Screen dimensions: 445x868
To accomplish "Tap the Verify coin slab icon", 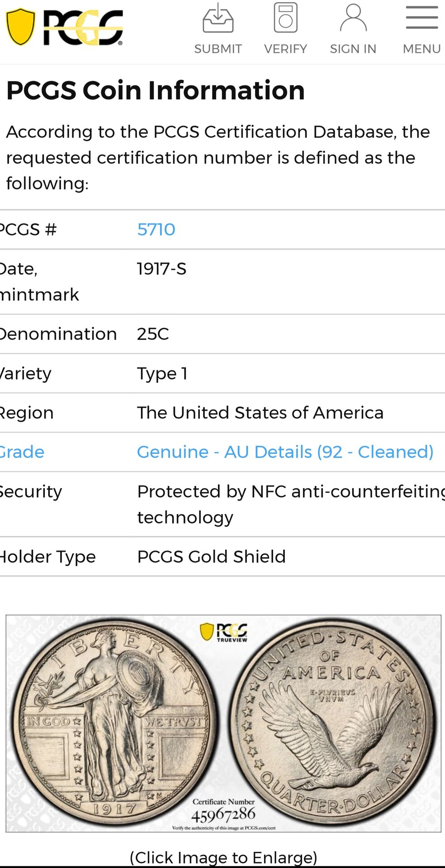I will [285, 18].
